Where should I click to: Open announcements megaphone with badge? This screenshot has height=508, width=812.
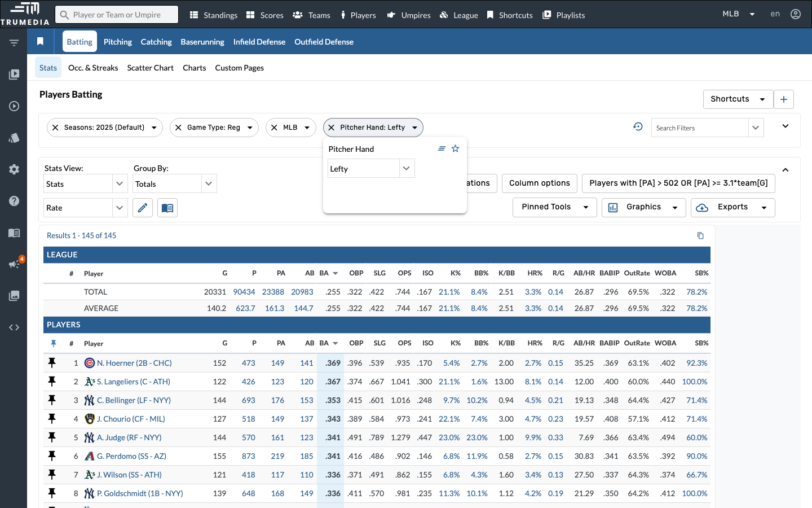pyautogui.click(x=15, y=263)
